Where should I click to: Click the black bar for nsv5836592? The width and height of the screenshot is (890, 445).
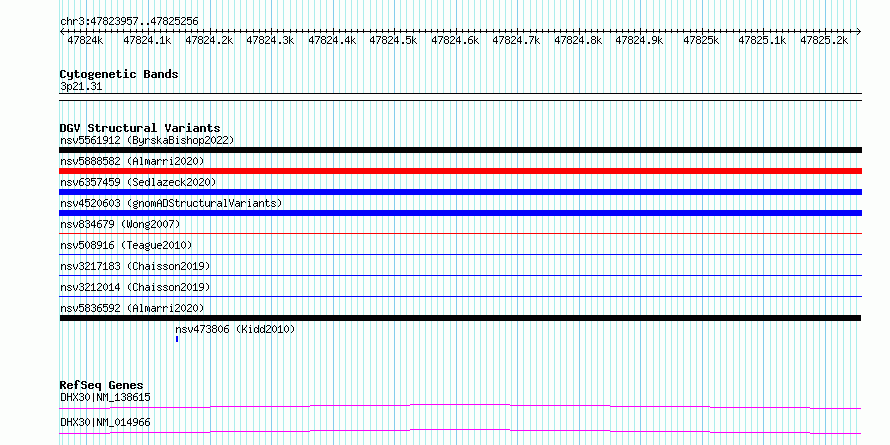[460, 318]
